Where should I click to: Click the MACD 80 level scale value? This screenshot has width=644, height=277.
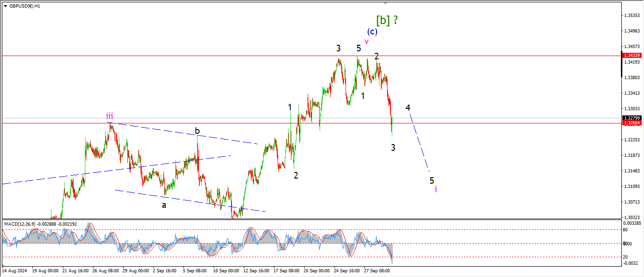(626, 230)
